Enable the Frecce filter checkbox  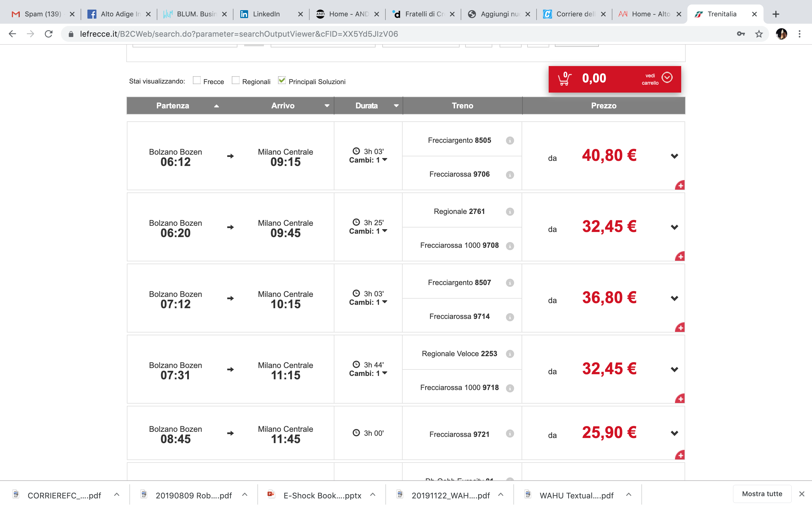pos(197,80)
